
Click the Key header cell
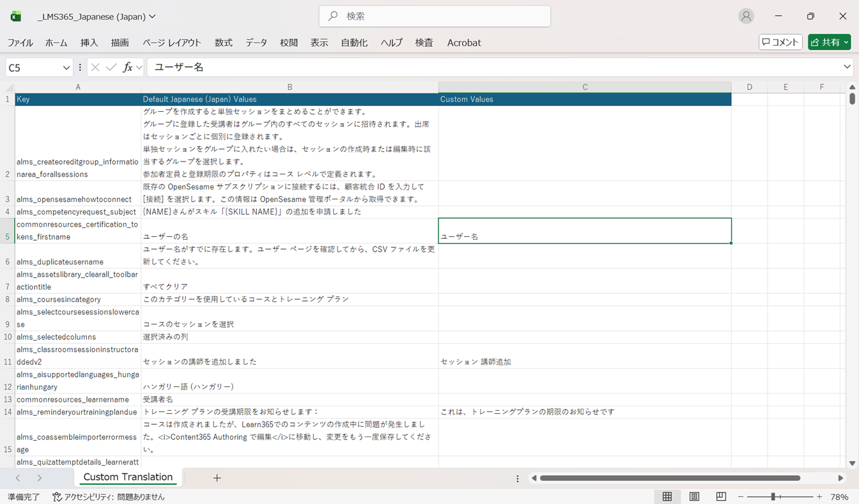pyautogui.click(x=78, y=100)
